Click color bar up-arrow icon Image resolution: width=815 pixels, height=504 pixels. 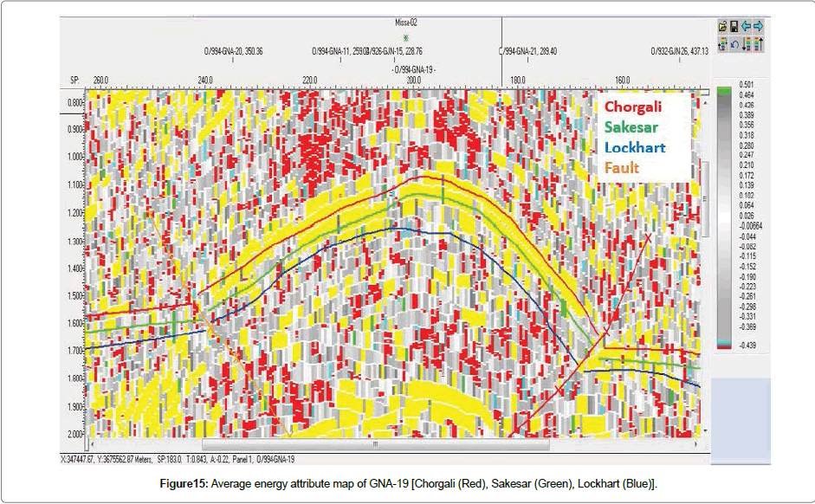pos(758,43)
